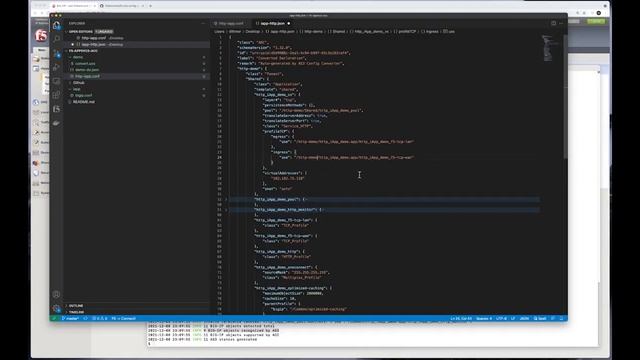The height and width of the screenshot is (360, 640).
Task: Click http-demo segment in breadcrumb
Action: [311, 31]
